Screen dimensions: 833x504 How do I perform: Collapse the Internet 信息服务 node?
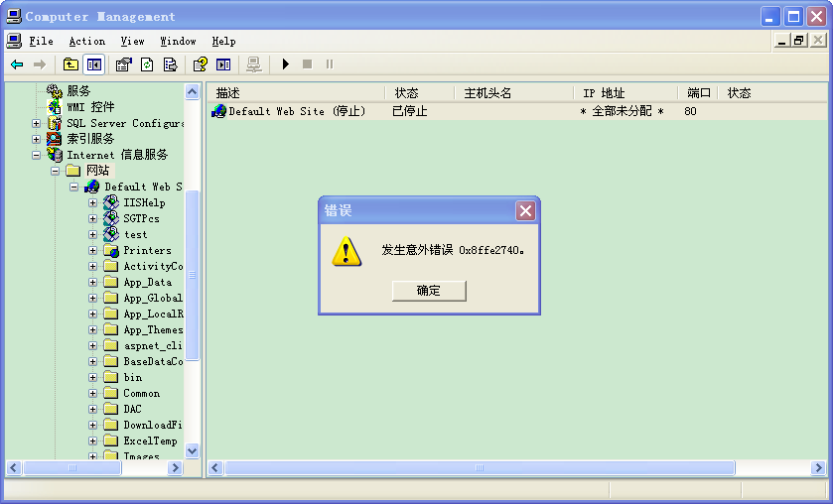click(36, 155)
